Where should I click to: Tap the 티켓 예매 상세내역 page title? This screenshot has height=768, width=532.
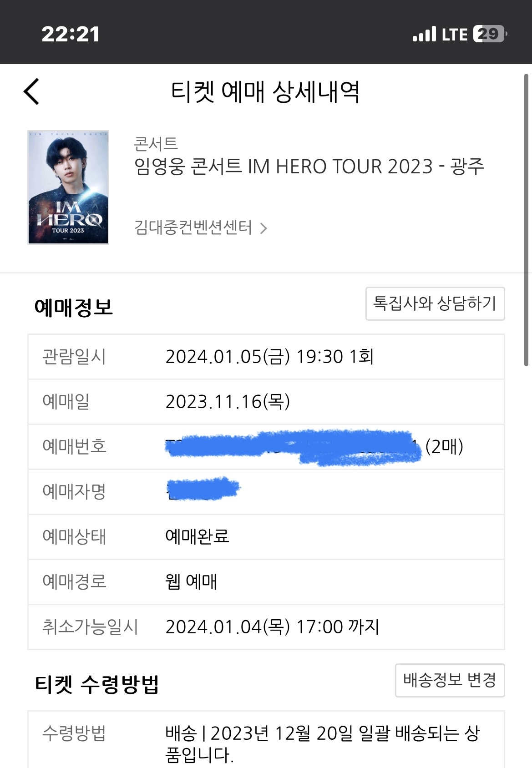(x=265, y=92)
